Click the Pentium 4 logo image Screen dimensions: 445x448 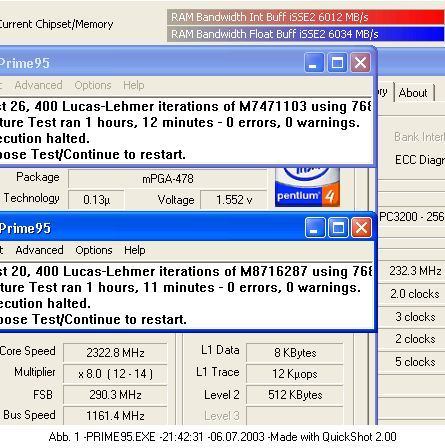[307, 187]
